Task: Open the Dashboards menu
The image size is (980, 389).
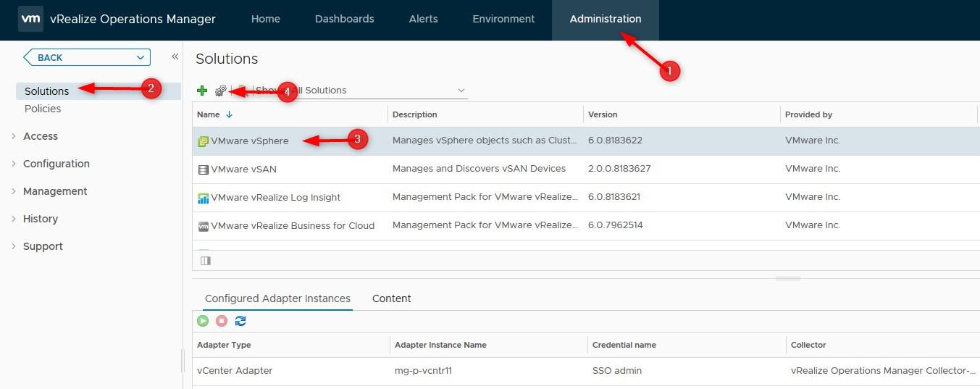Action: 345,20
